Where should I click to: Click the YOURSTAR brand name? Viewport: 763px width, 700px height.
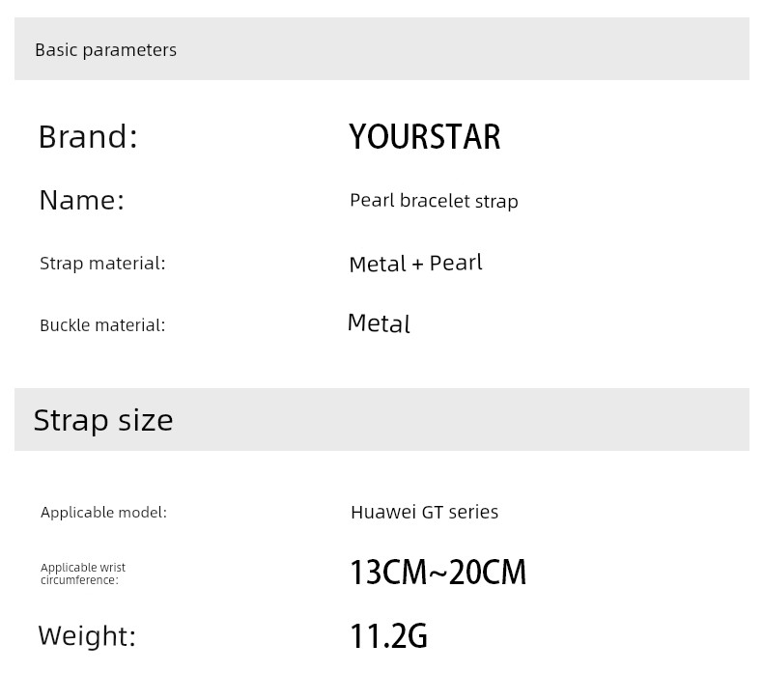point(424,137)
